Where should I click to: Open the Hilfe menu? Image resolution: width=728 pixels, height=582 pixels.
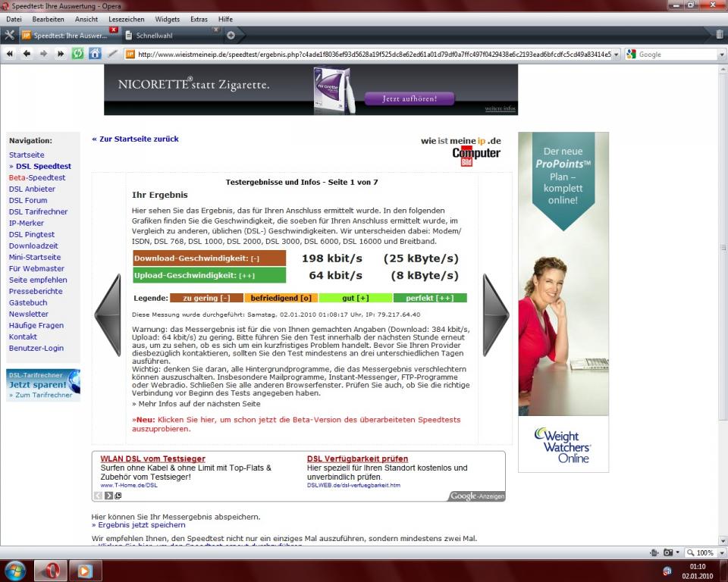point(225,19)
